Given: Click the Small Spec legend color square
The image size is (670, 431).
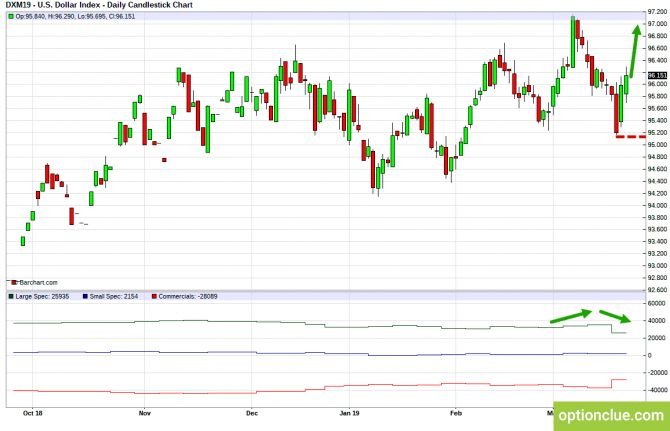Looking at the screenshot, I should point(85,296).
